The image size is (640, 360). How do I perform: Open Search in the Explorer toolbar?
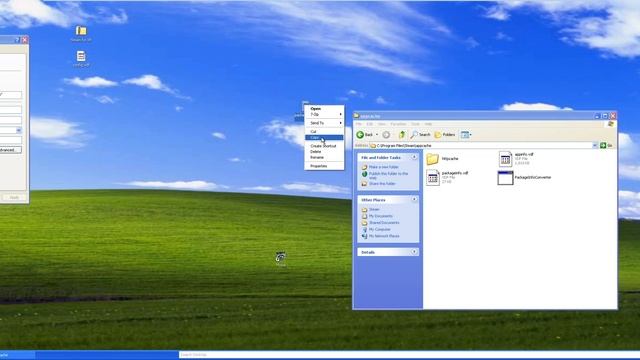point(420,135)
